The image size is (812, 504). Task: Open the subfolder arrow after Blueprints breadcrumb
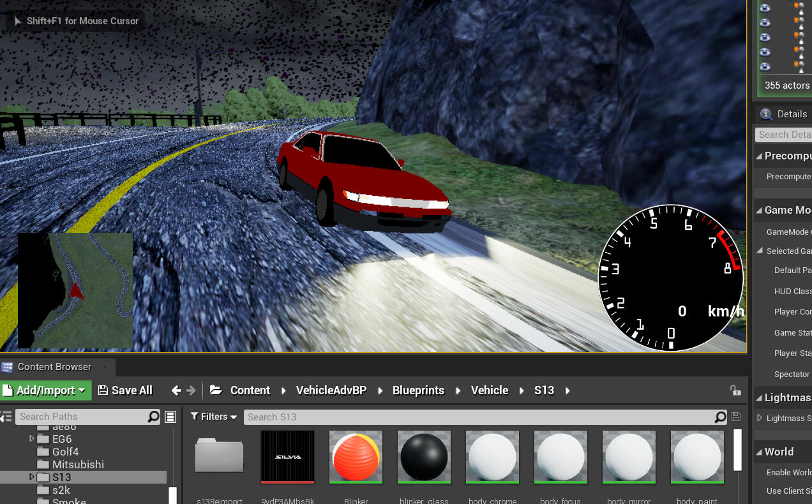pyautogui.click(x=458, y=390)
